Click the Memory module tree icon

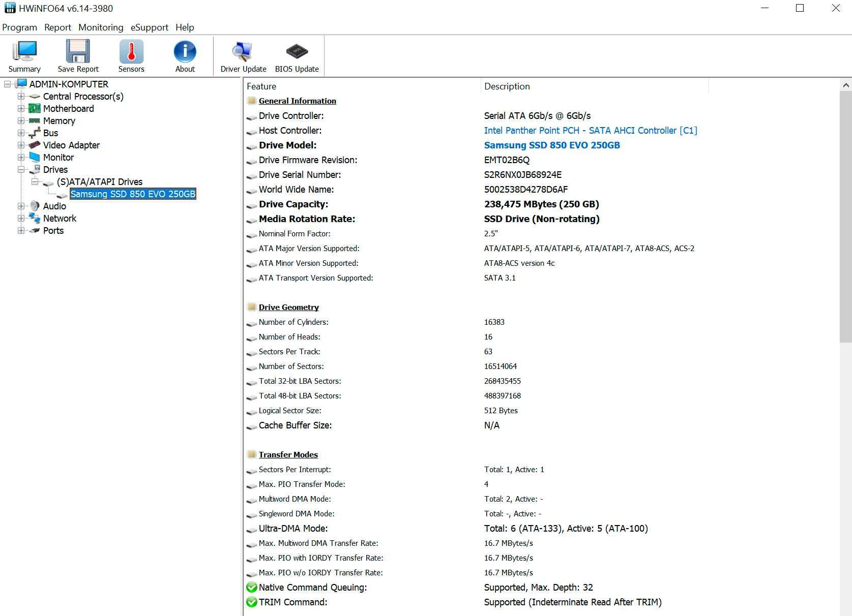[x=35, y=120]
